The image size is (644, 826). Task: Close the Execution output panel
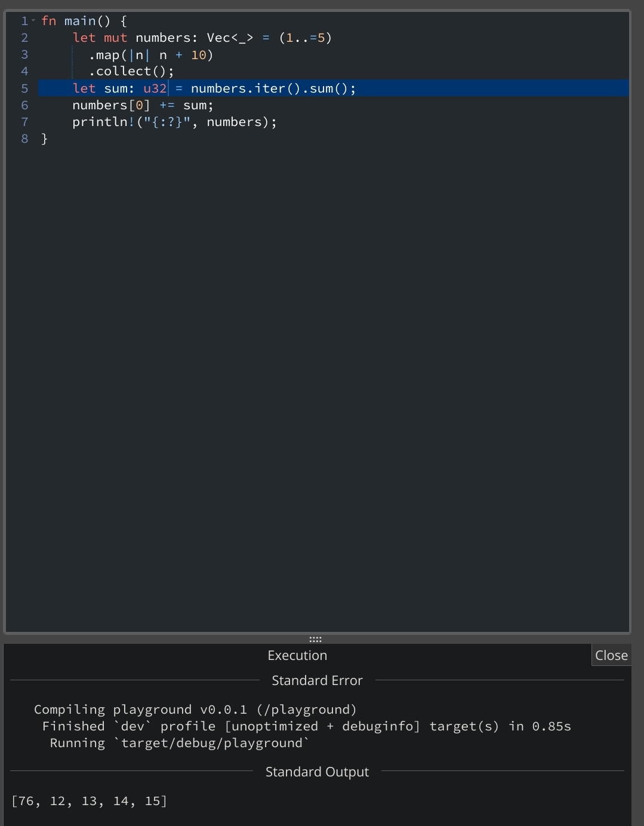click(611, 655)
